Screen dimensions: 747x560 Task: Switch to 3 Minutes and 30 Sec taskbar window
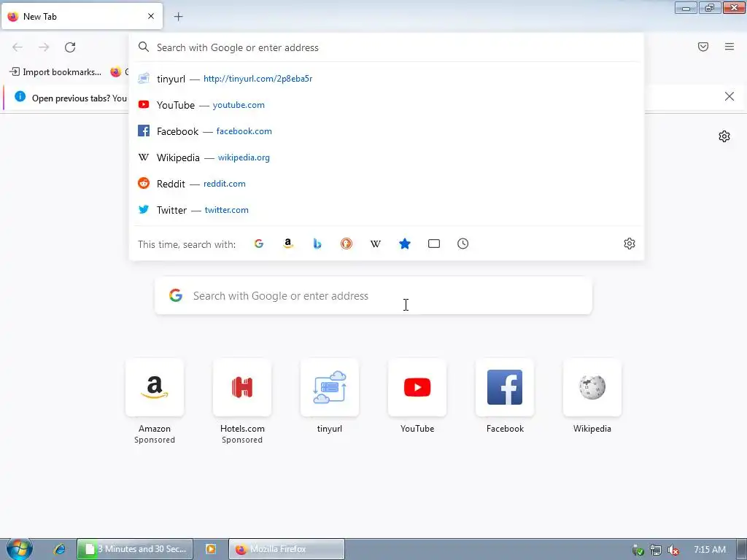(135, 549)
